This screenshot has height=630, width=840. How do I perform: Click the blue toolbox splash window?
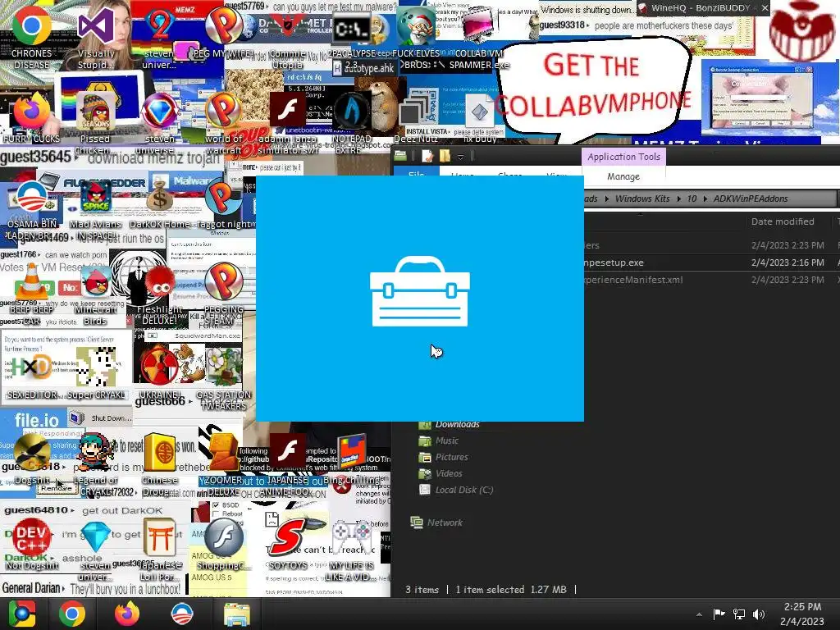click(419, 299)
